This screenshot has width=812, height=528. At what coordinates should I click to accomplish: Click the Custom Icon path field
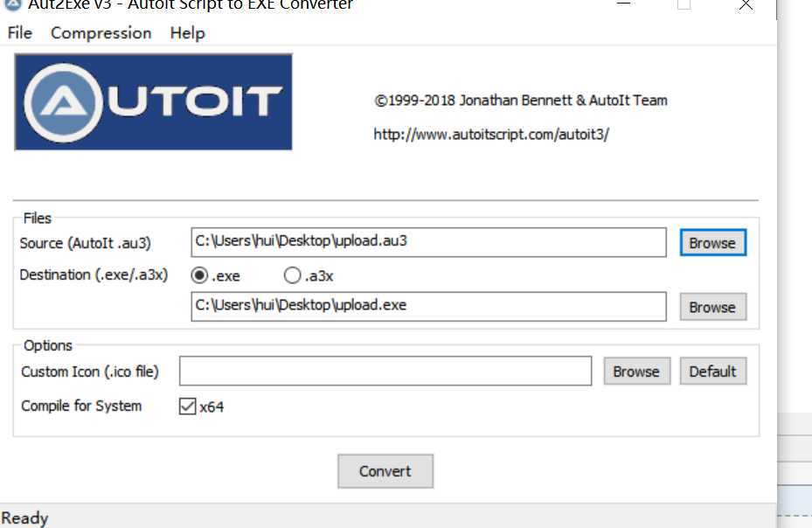tap(385, 371)
